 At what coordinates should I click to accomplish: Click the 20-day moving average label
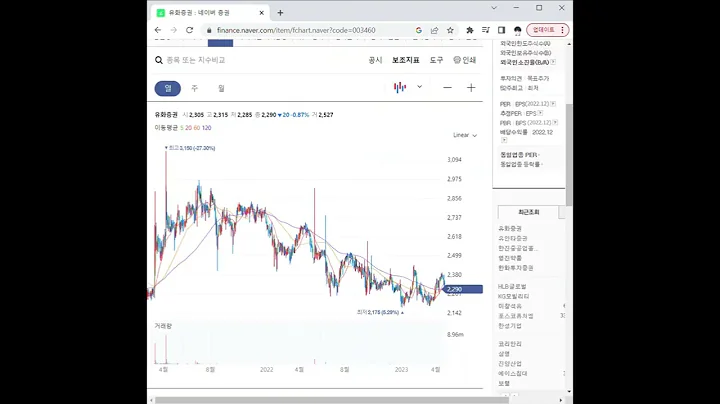click(x=188, y=128)
